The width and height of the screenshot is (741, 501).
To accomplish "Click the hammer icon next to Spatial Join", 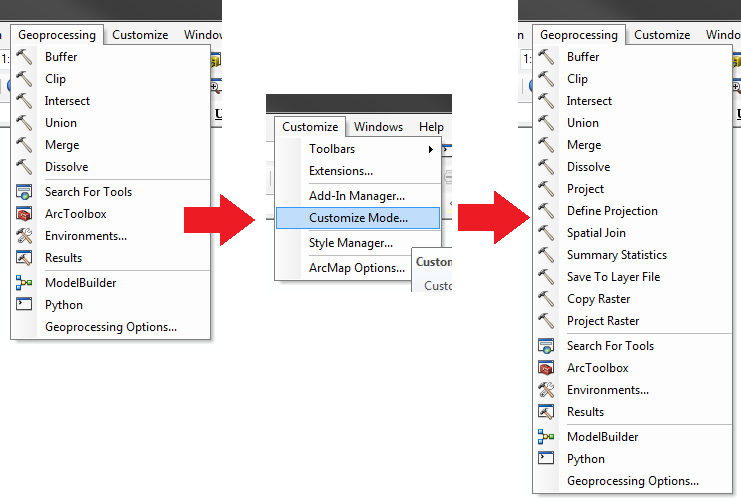I will (x=546, y=233).
